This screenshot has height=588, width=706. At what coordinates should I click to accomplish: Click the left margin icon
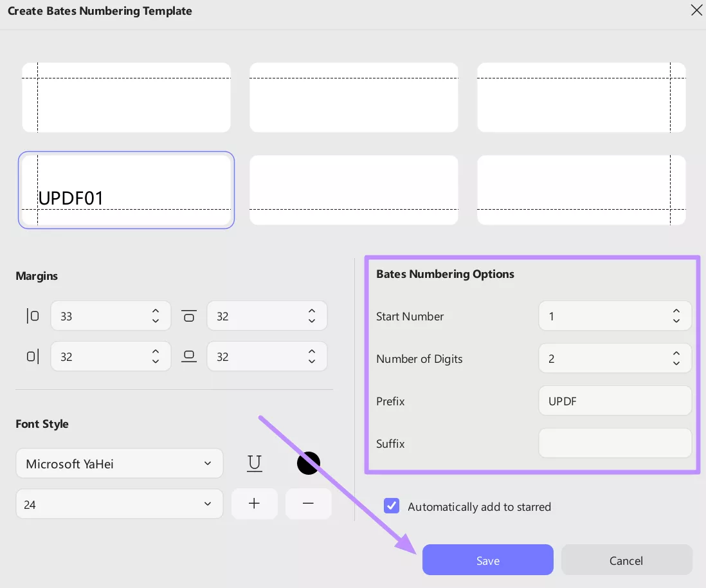32,315
